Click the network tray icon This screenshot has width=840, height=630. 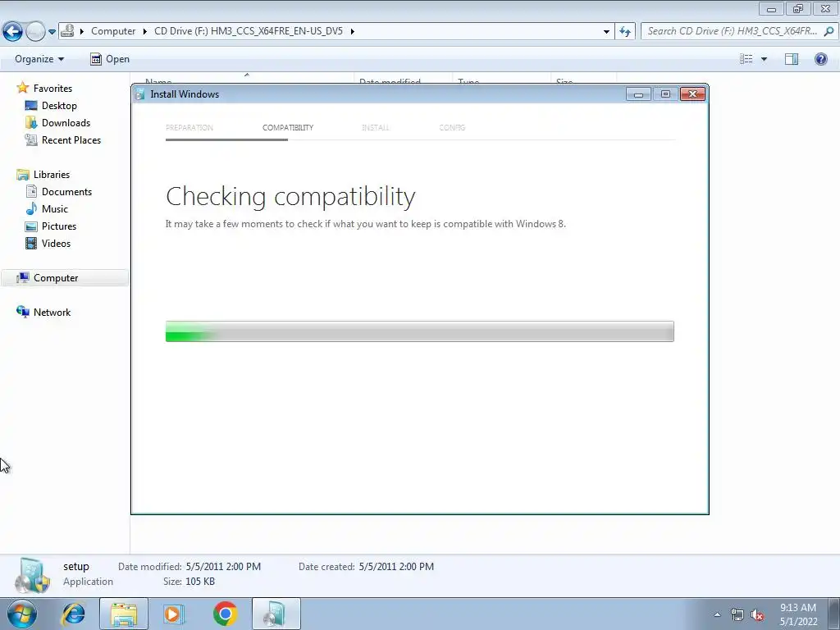(x=737, y=614)
